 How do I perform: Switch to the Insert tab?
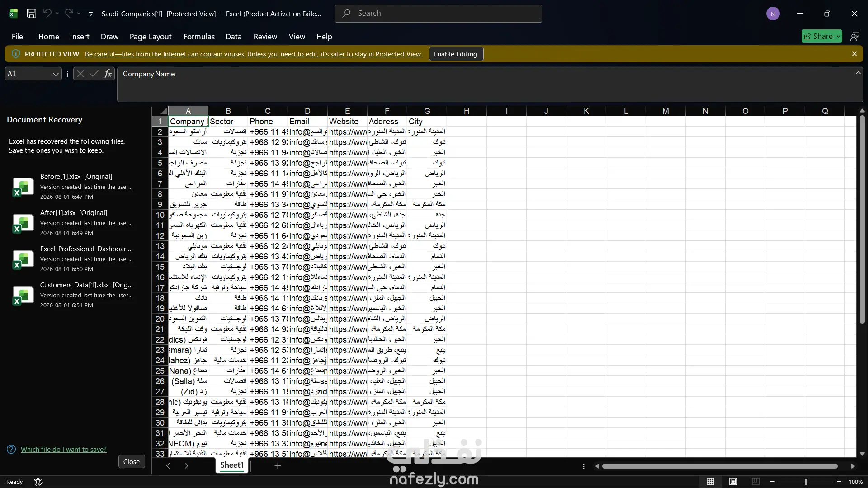click(80, 37)
